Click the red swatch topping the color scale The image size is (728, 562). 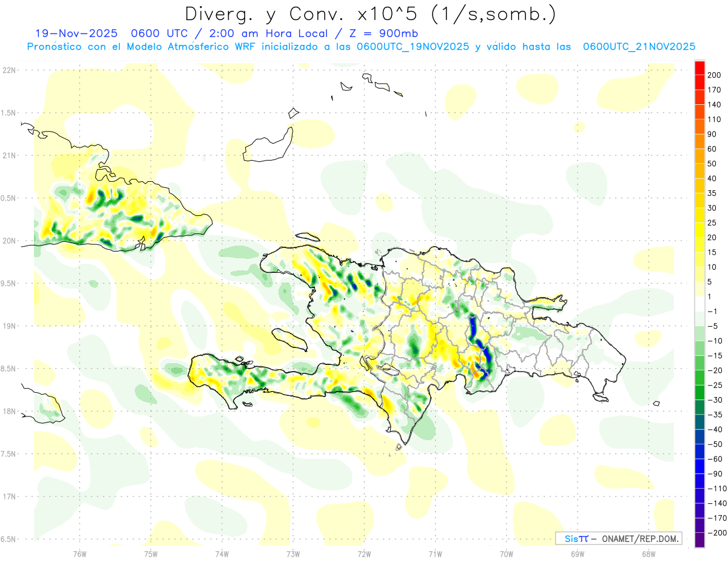click(699, 68)
